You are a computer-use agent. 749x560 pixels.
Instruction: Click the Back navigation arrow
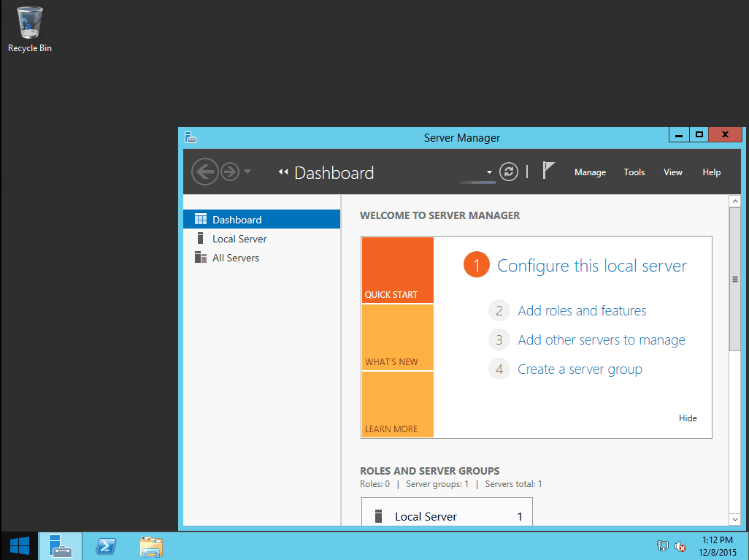pyautogui.click(x=205, y=171)
